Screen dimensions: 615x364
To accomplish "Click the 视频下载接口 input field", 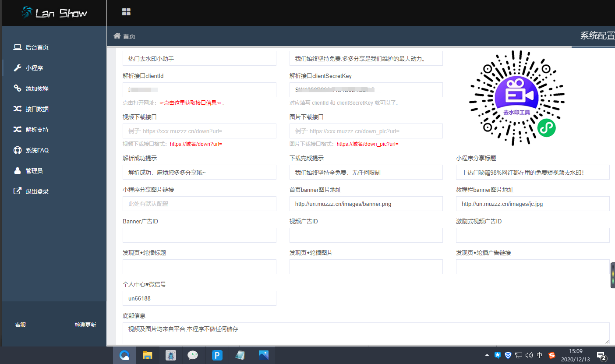I will pyautogui.click(x=199, y=131).
